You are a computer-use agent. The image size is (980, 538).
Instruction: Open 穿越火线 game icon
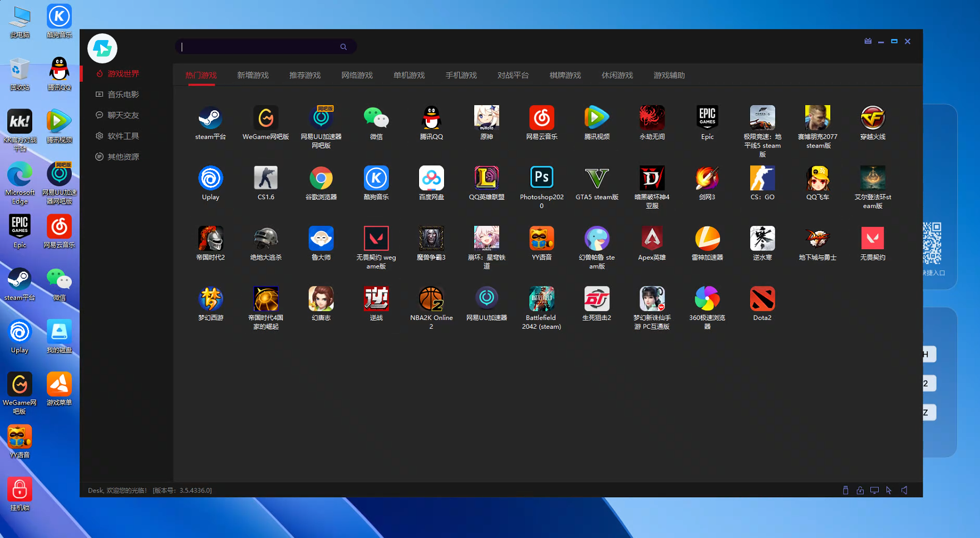click(x=873, y=118)
